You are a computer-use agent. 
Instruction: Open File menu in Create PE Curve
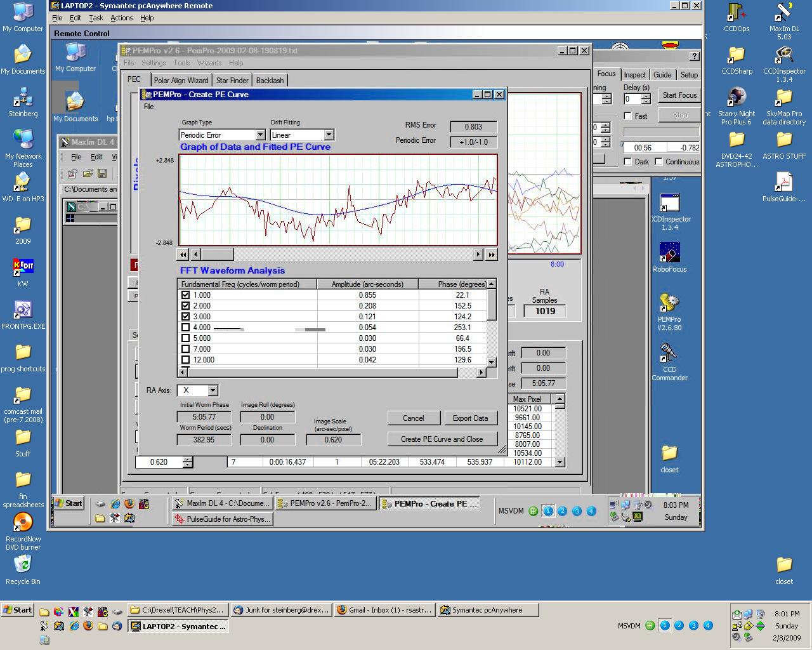coord(148,107)
